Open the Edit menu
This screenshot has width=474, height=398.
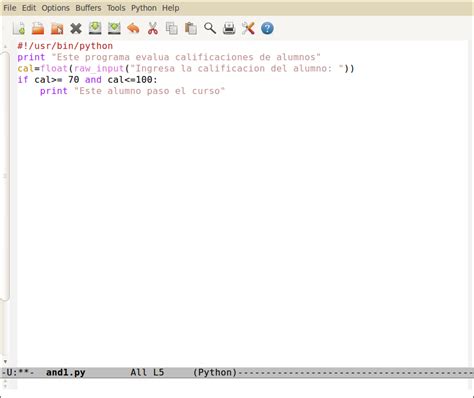(29, 8)
